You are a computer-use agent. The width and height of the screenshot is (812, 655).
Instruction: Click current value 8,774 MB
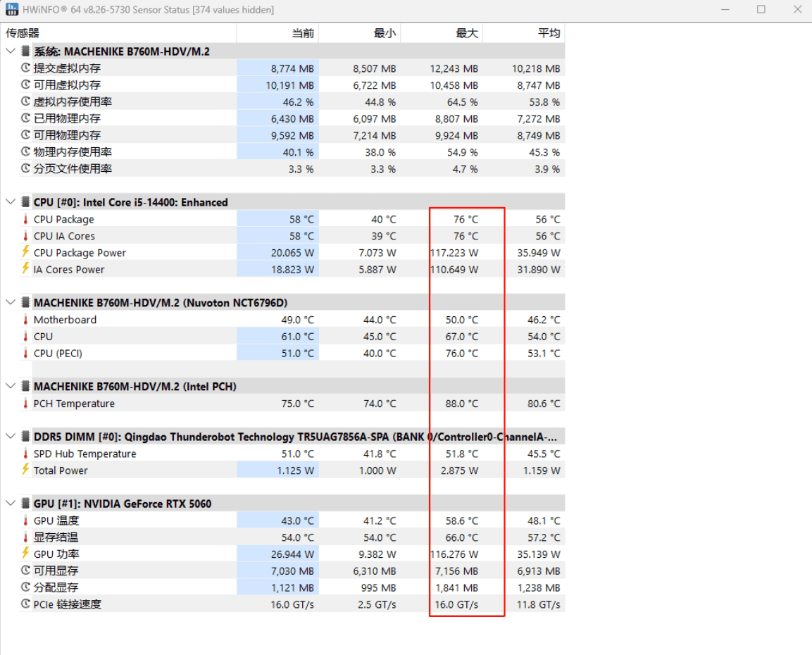click(x=292, y=68)
